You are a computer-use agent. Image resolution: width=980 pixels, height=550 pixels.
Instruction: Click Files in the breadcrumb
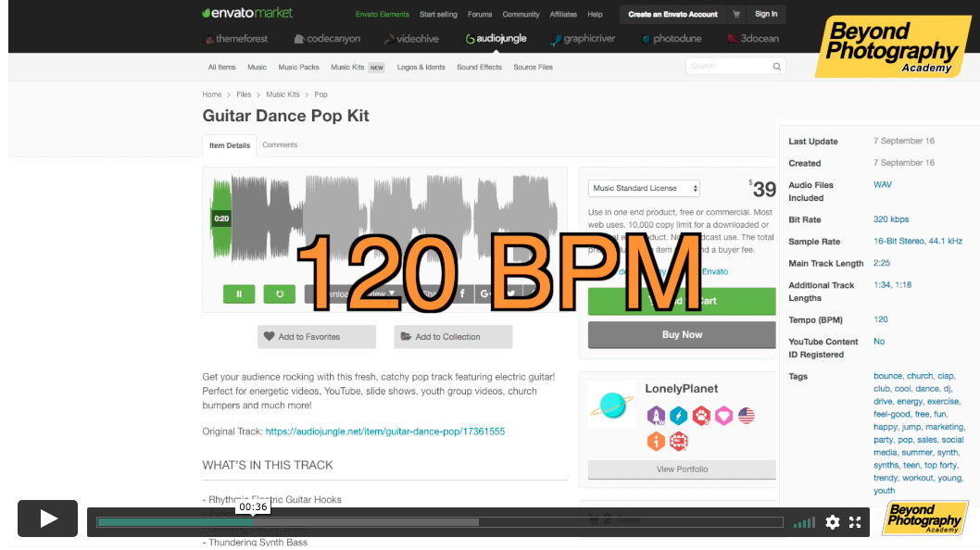point(244,94)
